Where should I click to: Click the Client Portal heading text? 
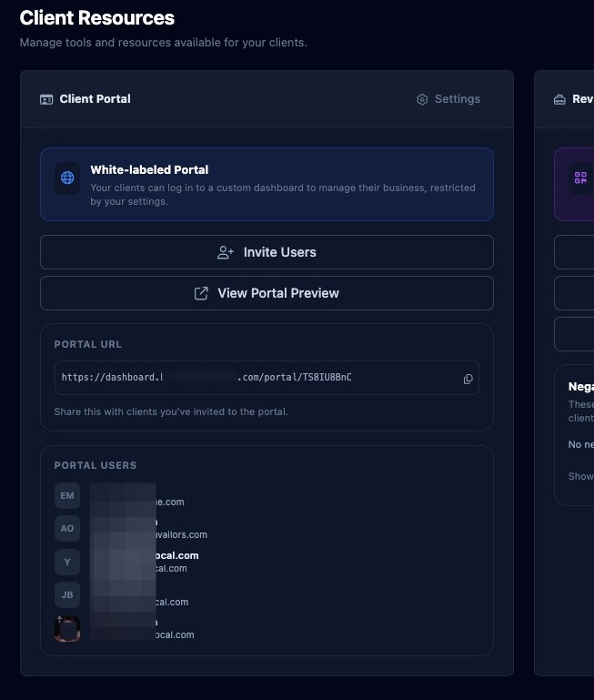95,98
